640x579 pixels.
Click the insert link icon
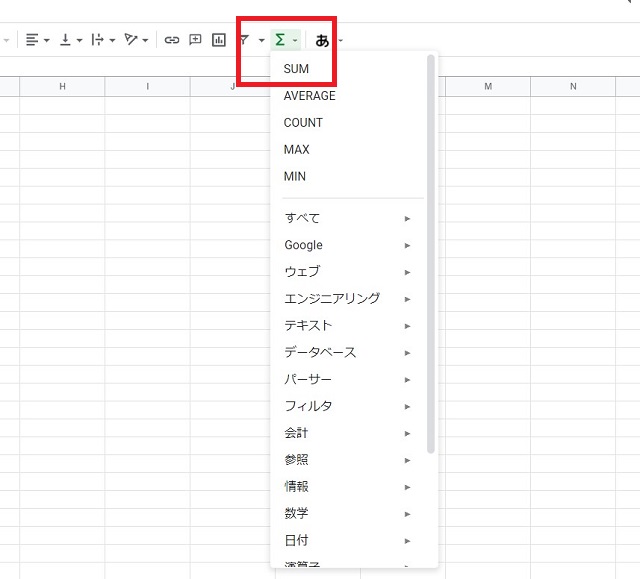click(172, 40)
